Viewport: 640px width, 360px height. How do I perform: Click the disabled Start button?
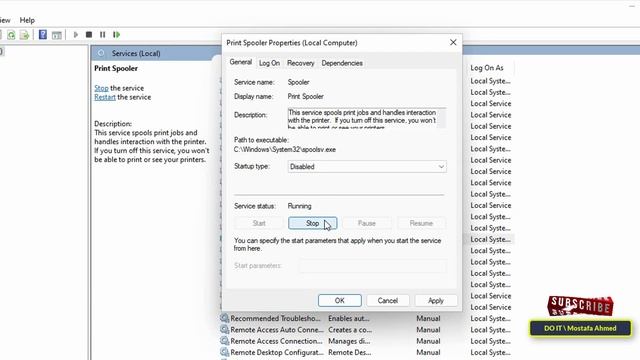click(x=259, y=223)
